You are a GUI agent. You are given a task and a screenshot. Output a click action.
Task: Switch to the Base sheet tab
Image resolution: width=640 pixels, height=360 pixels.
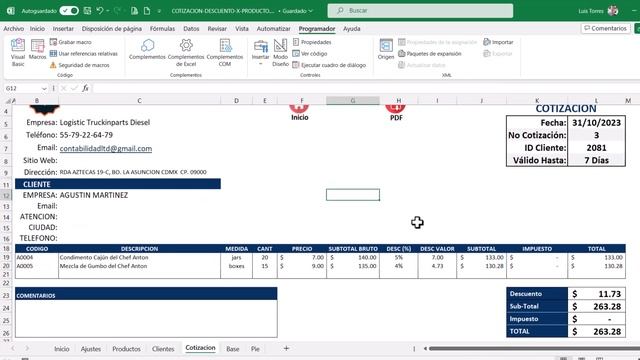click(x=233, y=349)
